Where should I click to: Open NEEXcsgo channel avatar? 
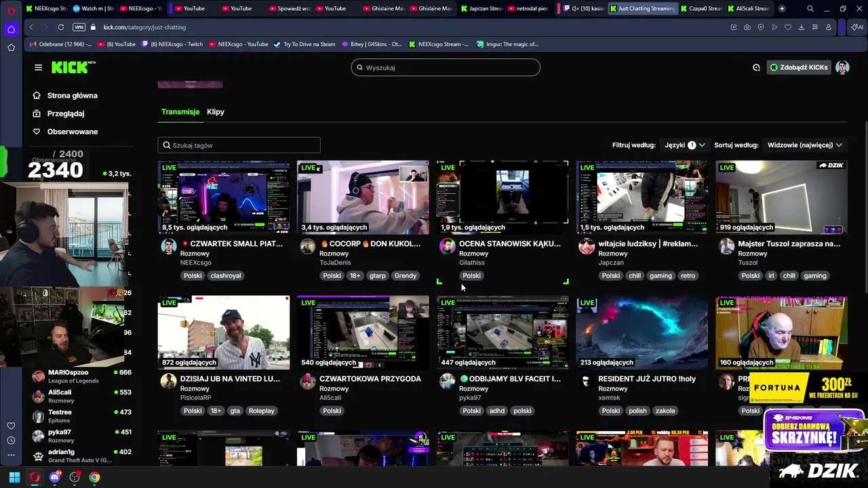(168, 246)
